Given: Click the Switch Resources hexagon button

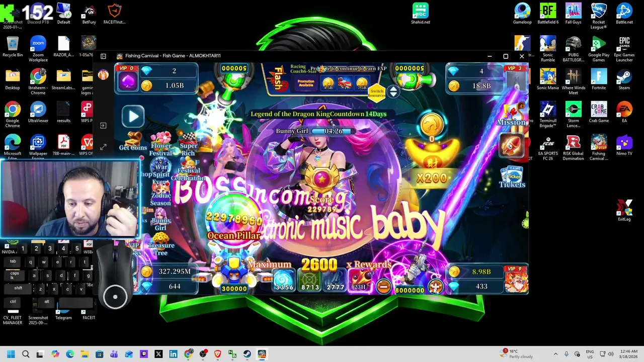Looking at the screenshot, I should point(376,93).
